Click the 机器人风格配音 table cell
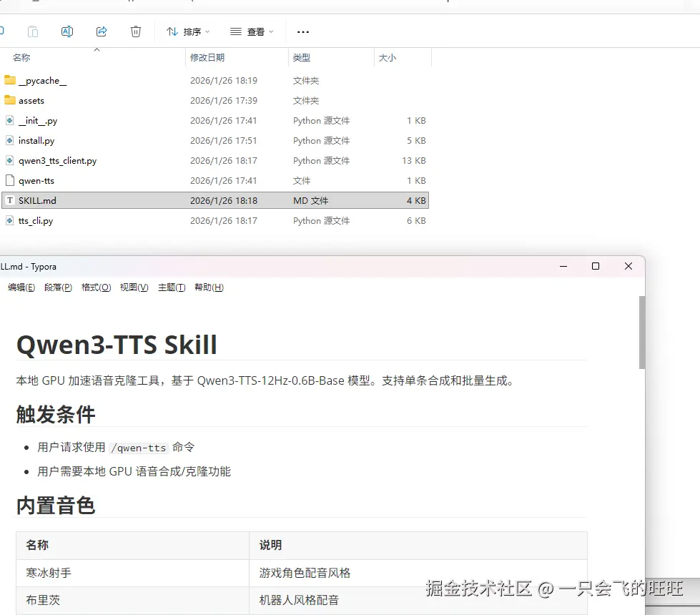The height and width of the screenshot is (615, 700). [418, 600]
